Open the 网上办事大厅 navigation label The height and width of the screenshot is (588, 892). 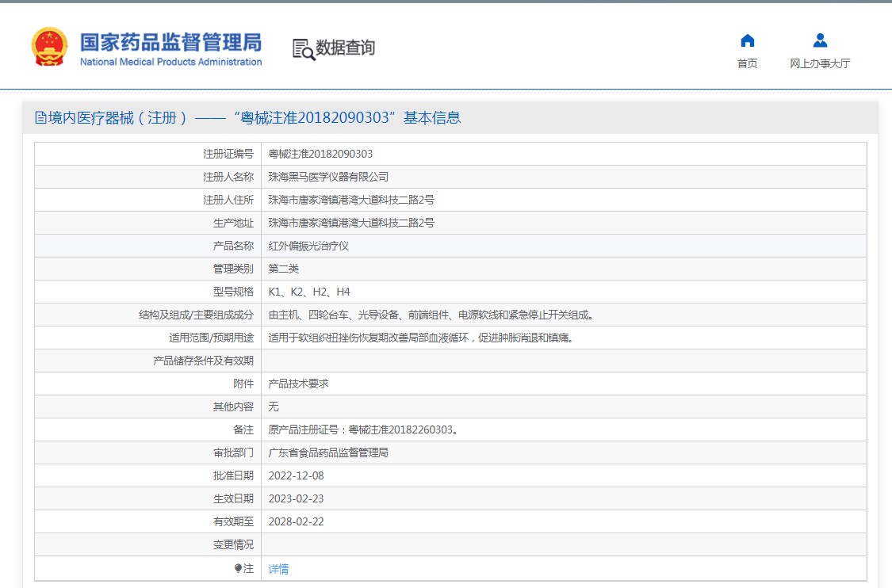tap(820, 63)
